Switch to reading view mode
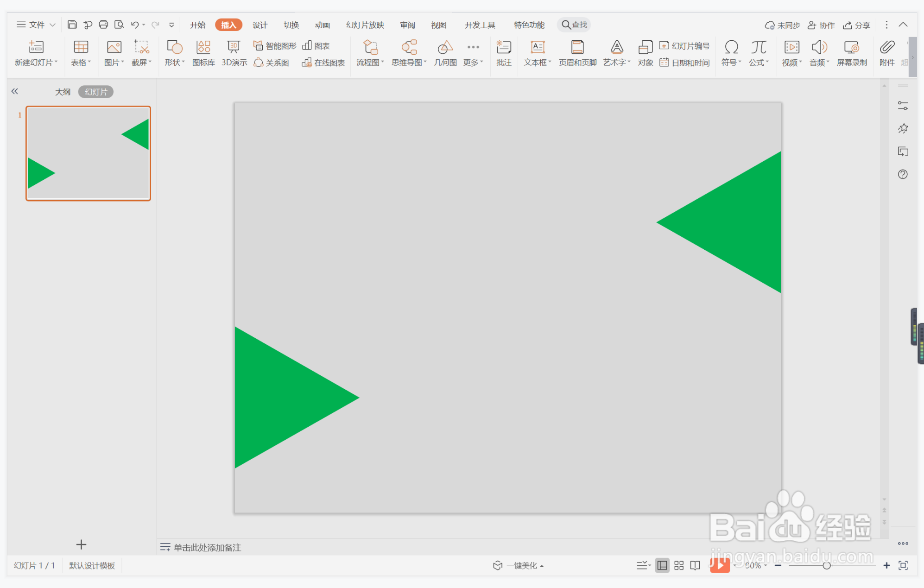Image resolution: width=924 pixels, height=588 pixels. pyautogui.click(x=695, y=565)
